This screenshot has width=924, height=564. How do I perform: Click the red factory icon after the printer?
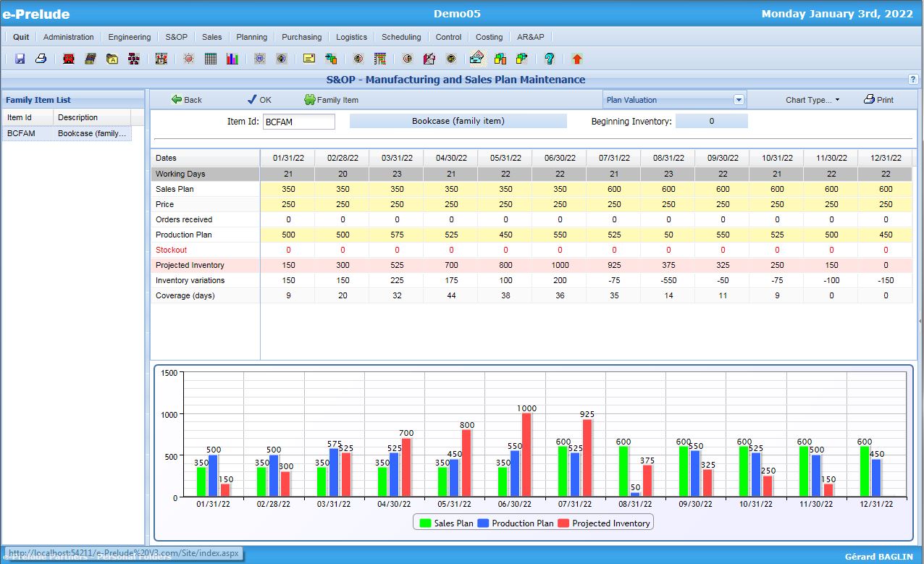[69, 59]
